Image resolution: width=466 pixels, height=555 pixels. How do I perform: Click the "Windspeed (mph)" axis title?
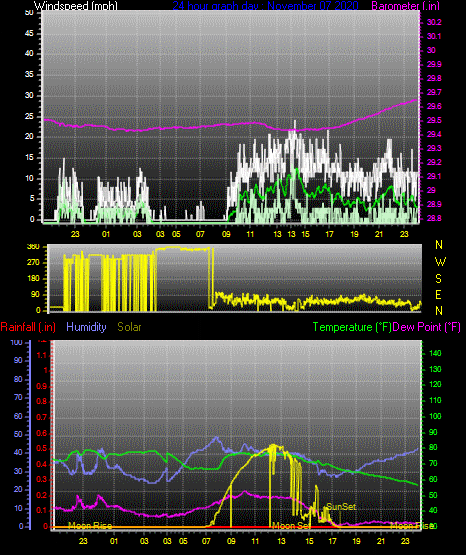(75, 5)
